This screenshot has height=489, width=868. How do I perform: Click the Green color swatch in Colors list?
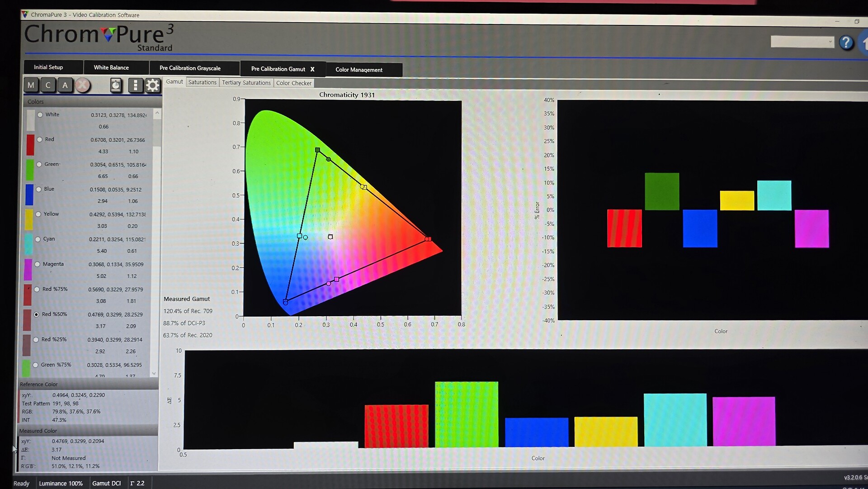click(30, 170)
